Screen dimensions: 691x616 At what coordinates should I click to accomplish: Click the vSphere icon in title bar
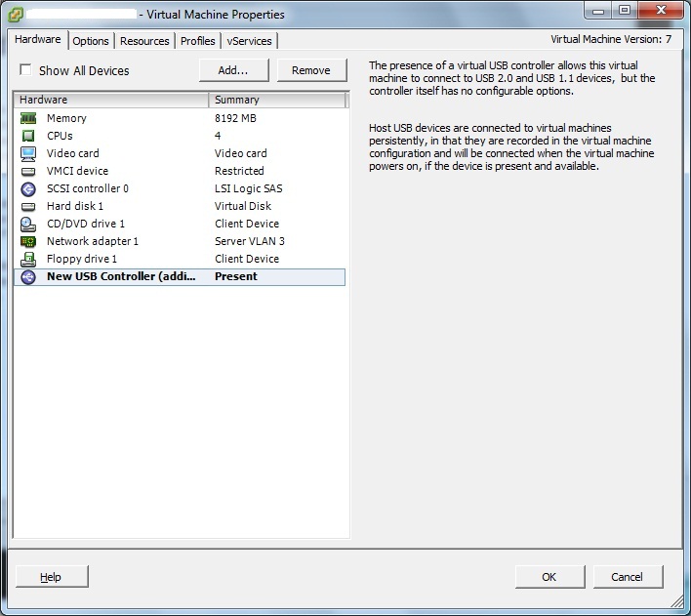click(16, 14)
